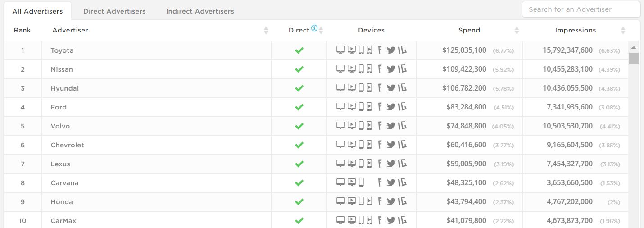Click the info icon beside Direct header
The width and height of the screenshot is (644, 228).
tap(314, 28)
